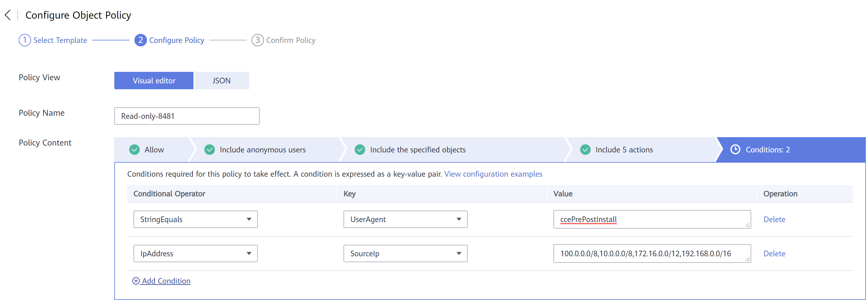
Task: Click the plus icon of Add Condition
Action: point(136,281)
